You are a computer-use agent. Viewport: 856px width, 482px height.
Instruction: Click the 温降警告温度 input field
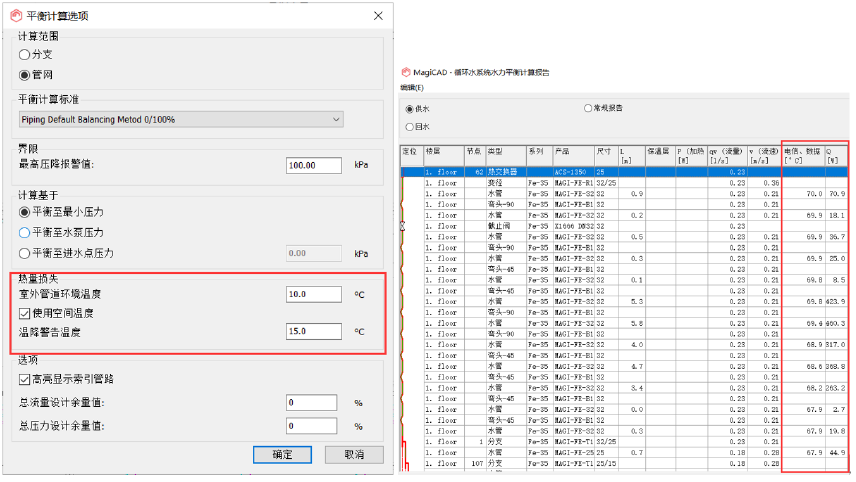(x=314, y=331)
